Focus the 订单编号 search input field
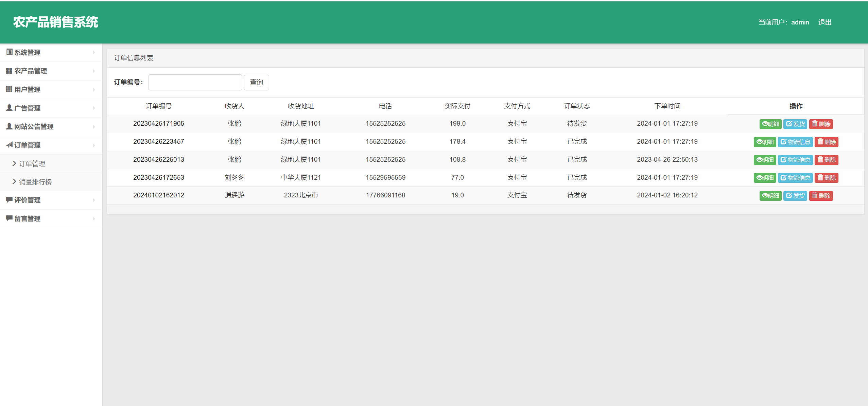The width and height of the screenshot is (868, 406). (195, 82)
